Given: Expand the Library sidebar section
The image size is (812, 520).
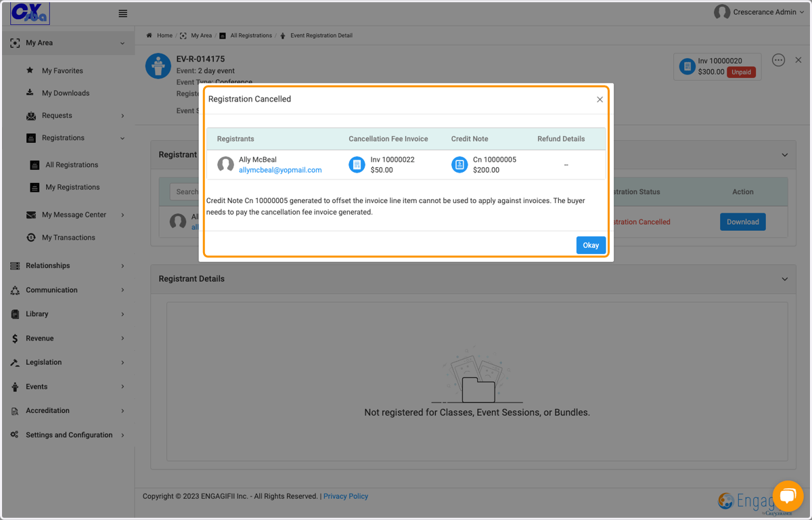Looking at the screenshot, I should pyautogui.click(x=122, y=314).
